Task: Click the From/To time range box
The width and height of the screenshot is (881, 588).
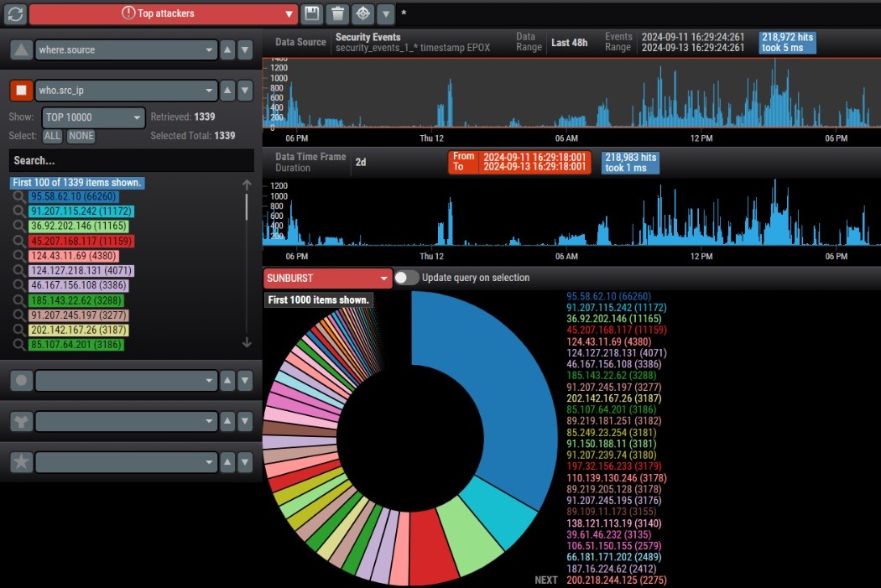Action: coord(519,162)
